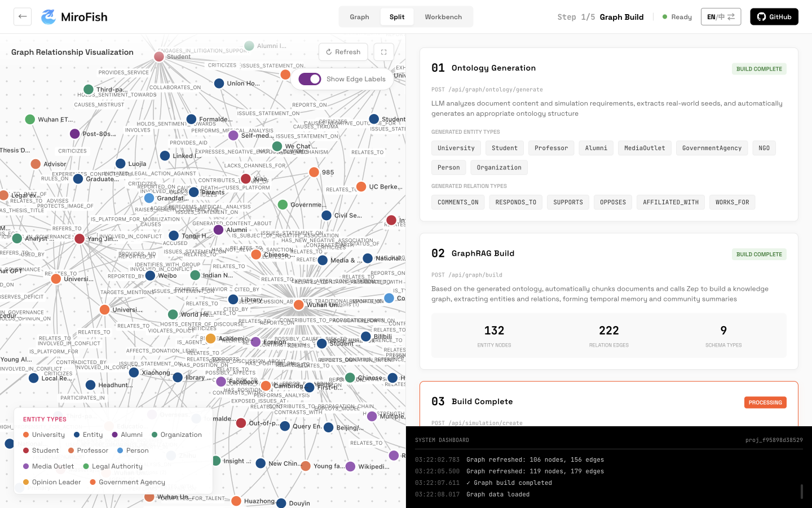Click the UC Berke... orange node
Image resolution: width=812 pixels, height=508 pixels.
[361, 187]
